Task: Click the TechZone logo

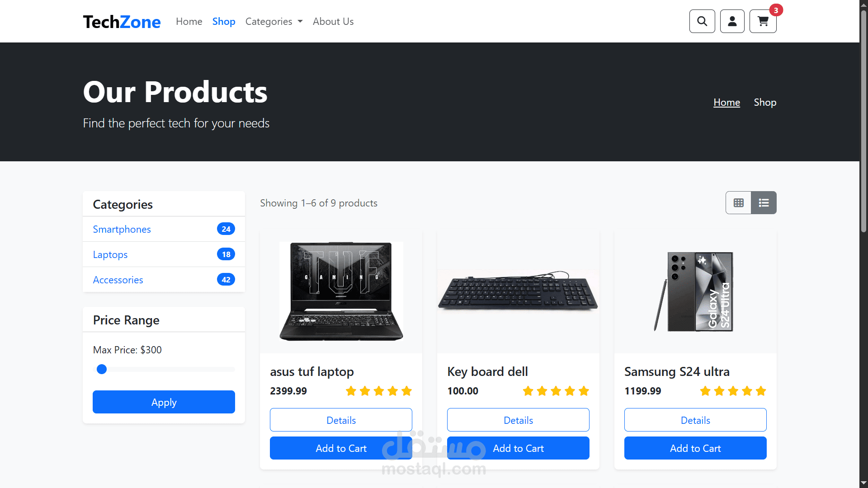Action: (122, 22)
